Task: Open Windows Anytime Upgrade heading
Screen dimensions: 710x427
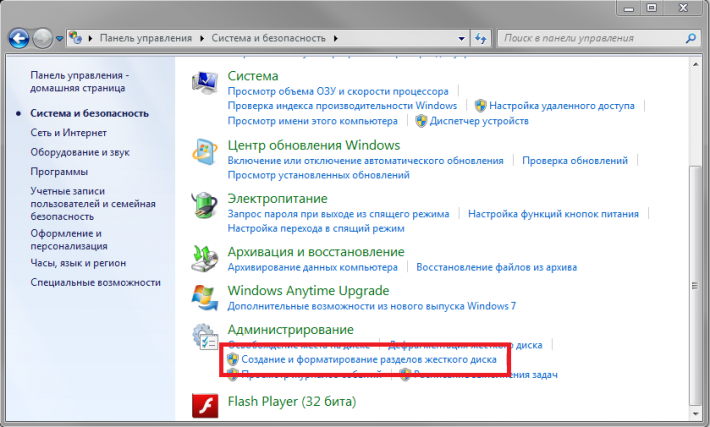Action: click(x=308, y=291)
